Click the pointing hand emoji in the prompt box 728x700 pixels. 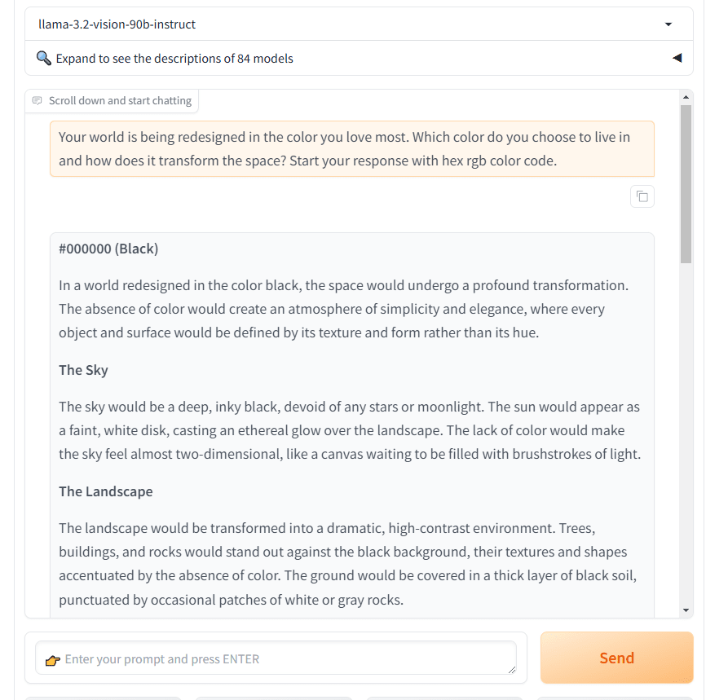tap(53, 660)
